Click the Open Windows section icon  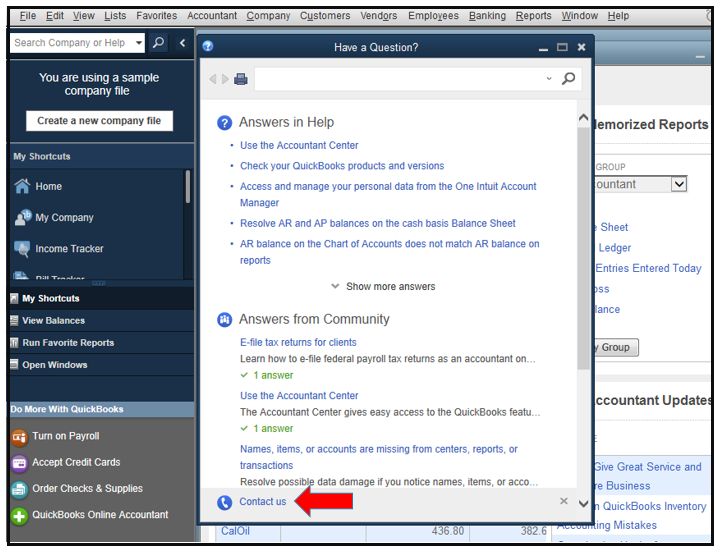coord(14,364)
